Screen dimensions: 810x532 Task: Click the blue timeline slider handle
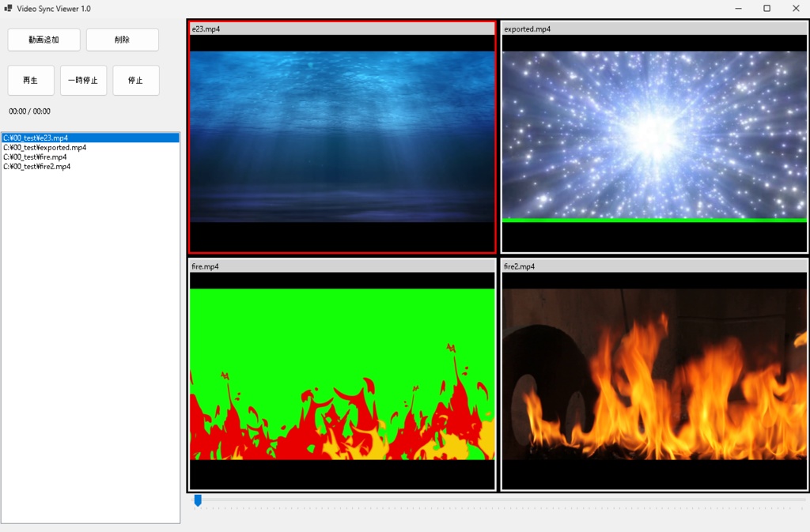point(198,500)
